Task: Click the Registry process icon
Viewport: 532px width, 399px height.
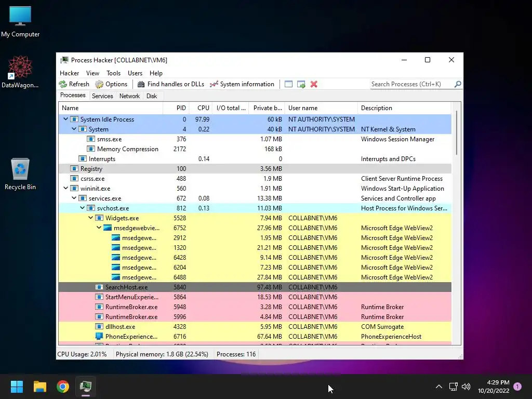Action: [74, 169]
